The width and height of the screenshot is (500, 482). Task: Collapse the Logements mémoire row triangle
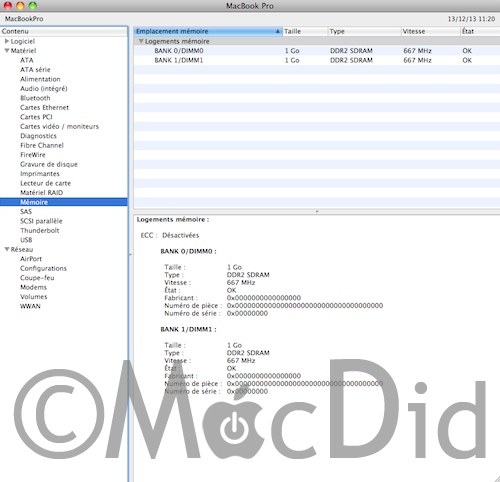(141, 41)
